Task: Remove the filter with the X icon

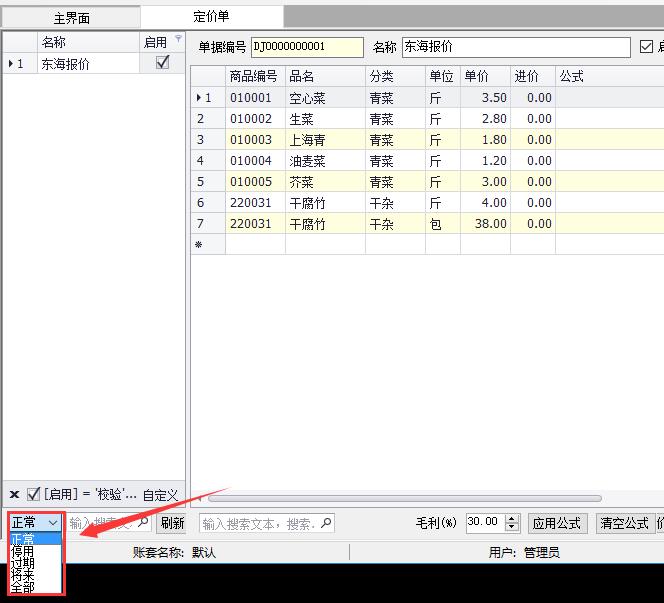Action: (14, 494)
